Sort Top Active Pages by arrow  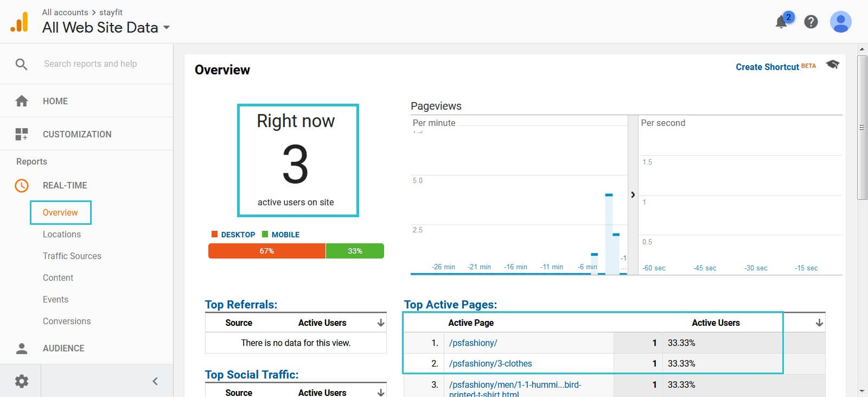819,323
